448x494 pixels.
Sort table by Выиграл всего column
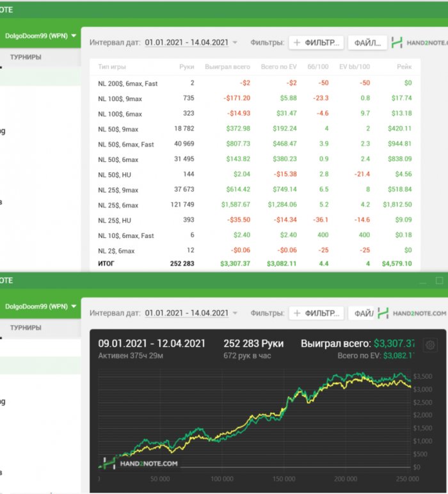click(x=227, y=67)
